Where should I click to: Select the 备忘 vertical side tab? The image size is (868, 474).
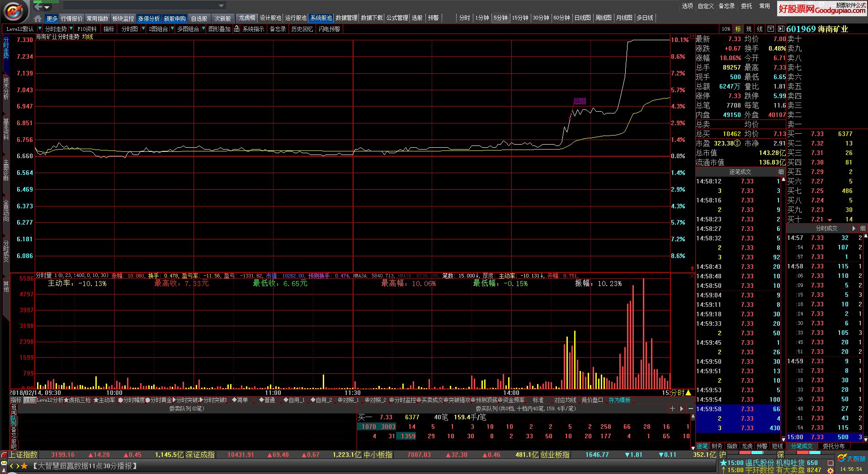click(14, 432)
